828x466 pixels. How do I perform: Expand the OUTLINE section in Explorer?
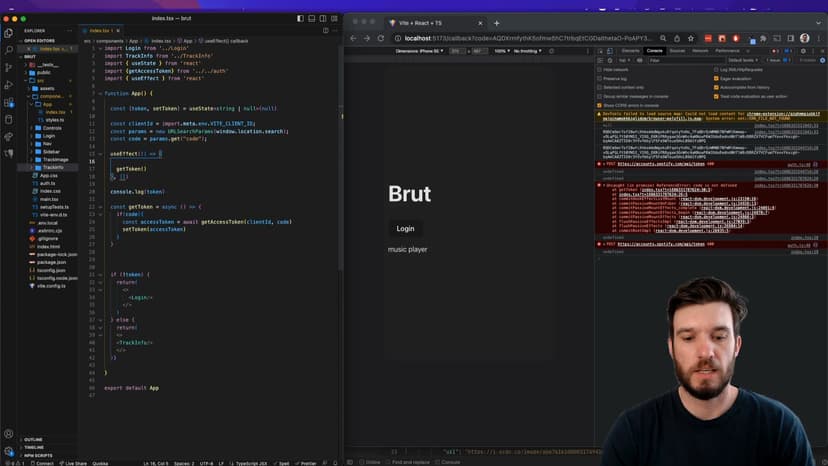pyautogui.click(x=34, y=439)
